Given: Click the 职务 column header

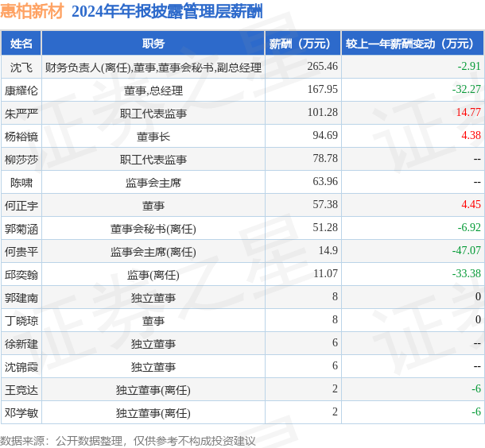Looking at the screenshot, I should coord(153,44).
